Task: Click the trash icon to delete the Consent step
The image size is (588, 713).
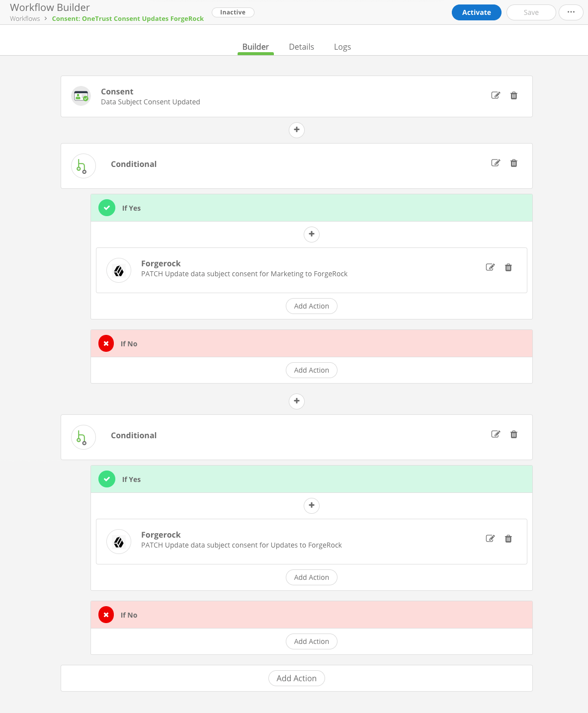Action: (x=514, y=95)
